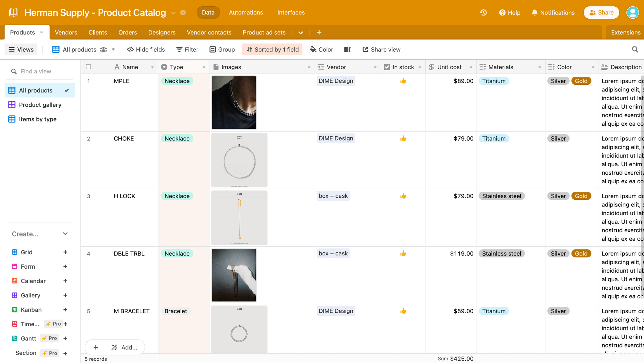Open the search magnifier in the toolbar

tap(635, 49)
